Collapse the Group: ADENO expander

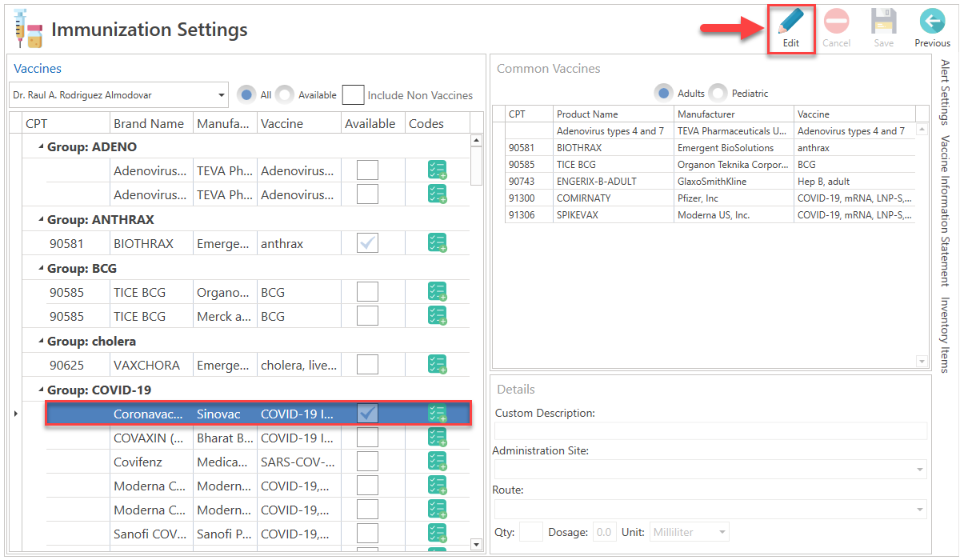coord(40,147)
